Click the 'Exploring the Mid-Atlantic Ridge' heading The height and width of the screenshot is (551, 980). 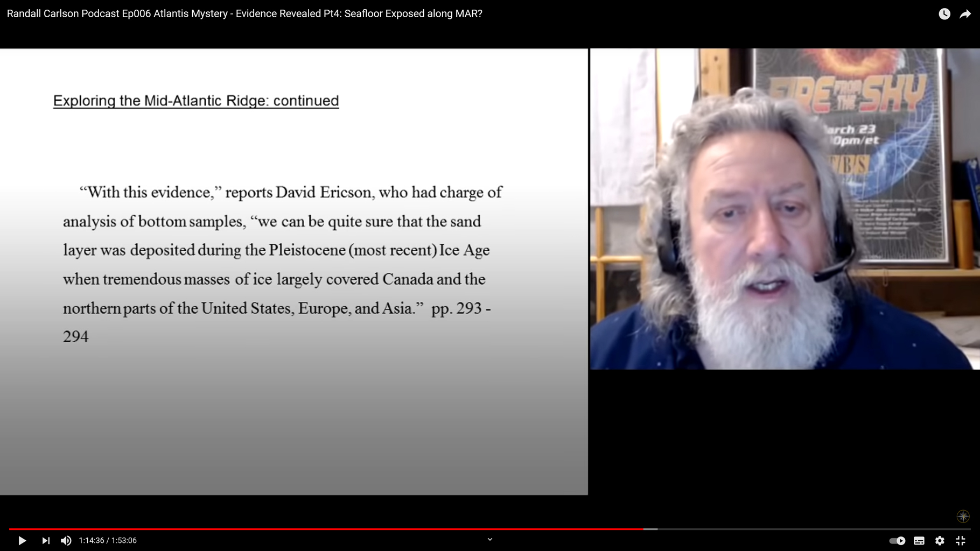pyautogui.click(x=196, y=101)
